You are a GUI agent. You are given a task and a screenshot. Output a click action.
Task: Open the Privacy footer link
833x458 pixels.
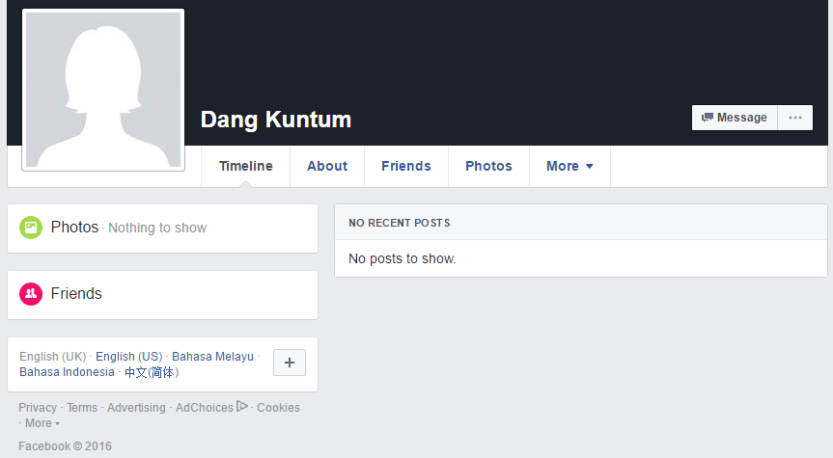tap(37, 408)
